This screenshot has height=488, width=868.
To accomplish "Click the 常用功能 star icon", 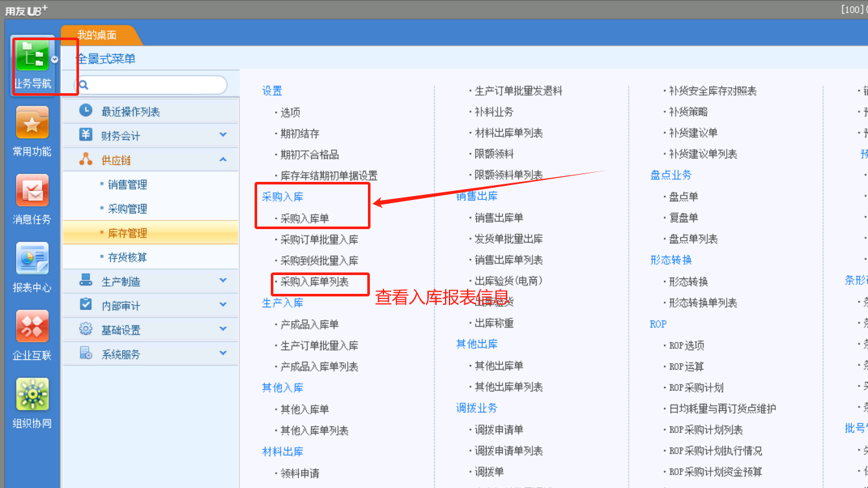I will [32, 123].
